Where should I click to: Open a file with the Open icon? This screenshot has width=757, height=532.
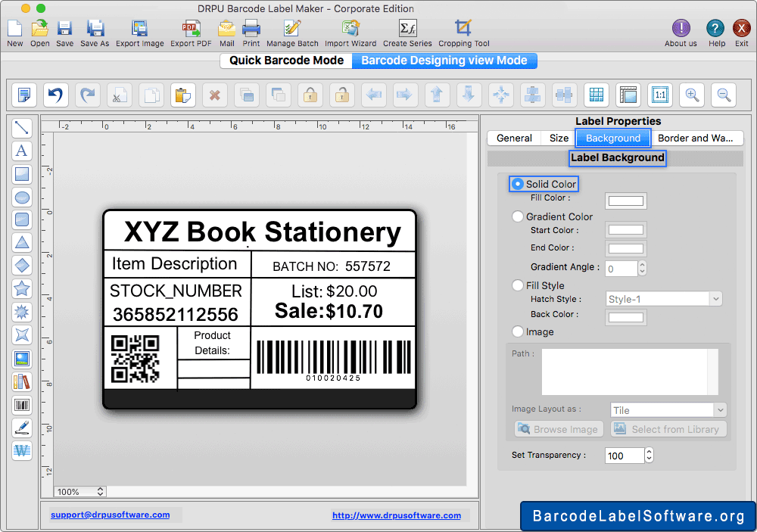point(39,29)
